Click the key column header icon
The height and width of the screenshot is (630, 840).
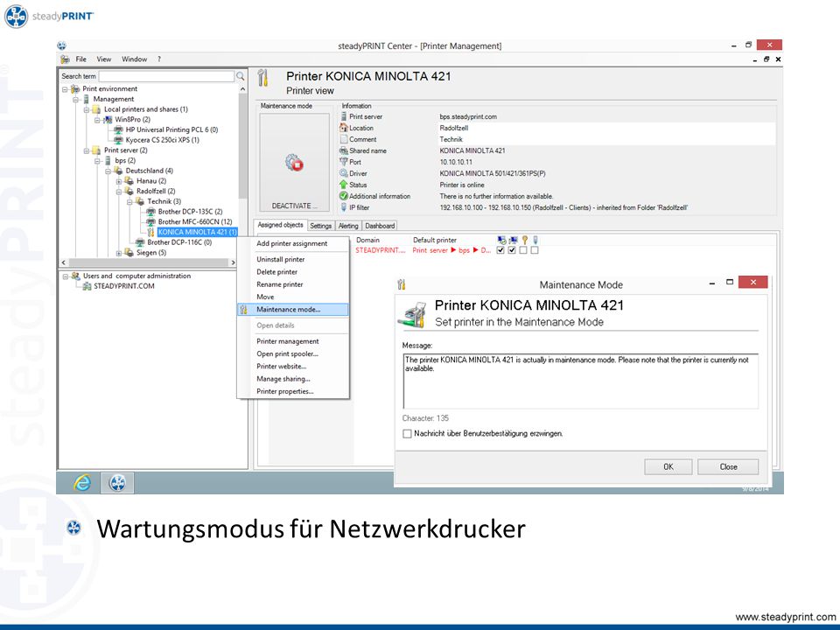click(x=525, y=240)
